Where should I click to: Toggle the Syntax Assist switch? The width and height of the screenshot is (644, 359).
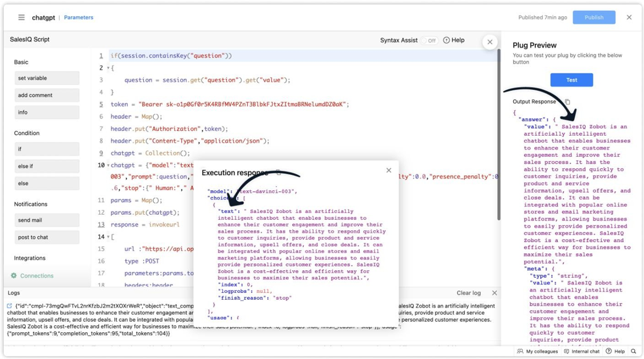click(429, 40)
